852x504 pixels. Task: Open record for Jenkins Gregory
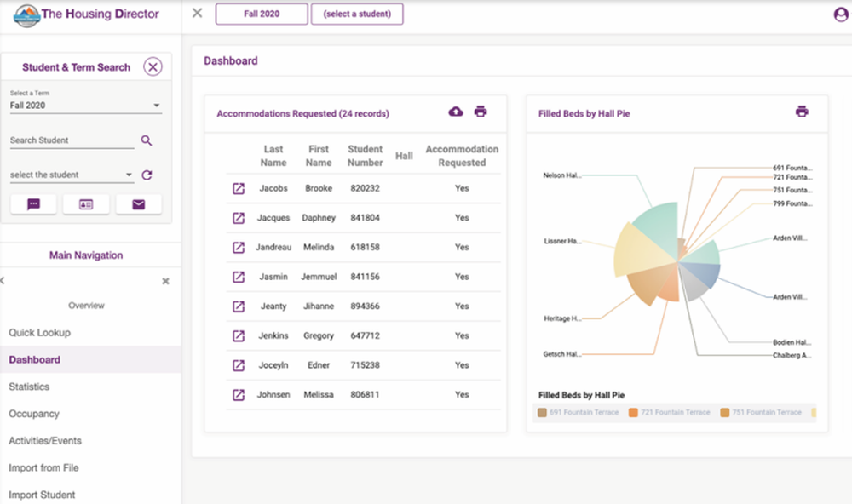(239, 335)
